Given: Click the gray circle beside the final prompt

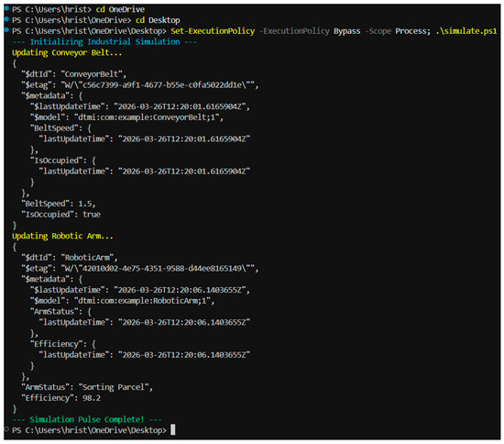Looking at the screenshot, I should click(x=6, y=429).
